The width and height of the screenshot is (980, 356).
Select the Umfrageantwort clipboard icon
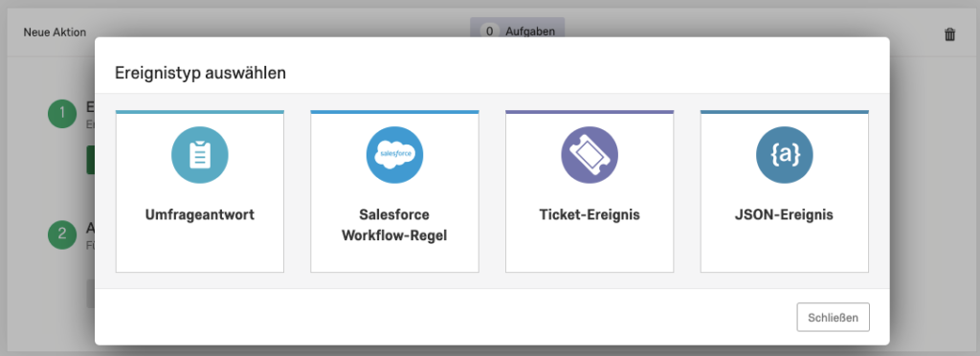pyautogui.click(x=200, y=155)
